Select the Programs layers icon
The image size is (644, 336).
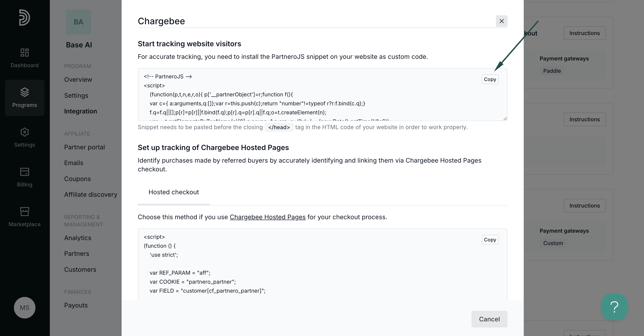(x=24, y=92)
